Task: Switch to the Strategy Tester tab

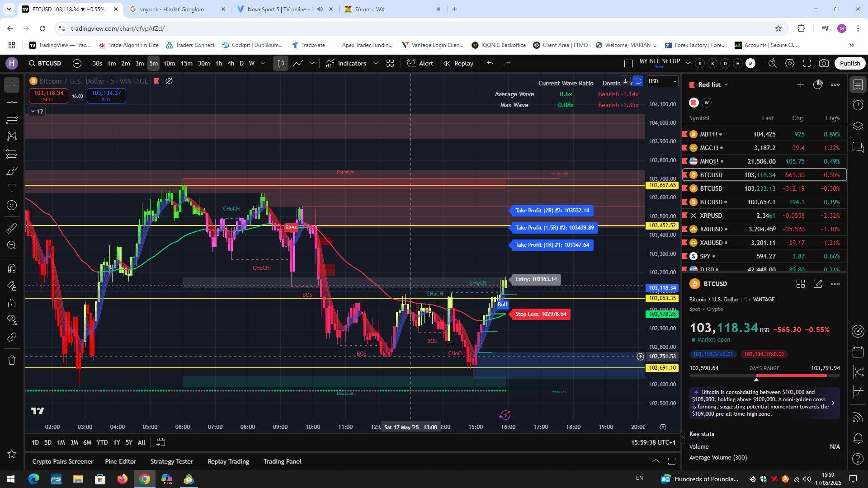Action: point(172,461)
